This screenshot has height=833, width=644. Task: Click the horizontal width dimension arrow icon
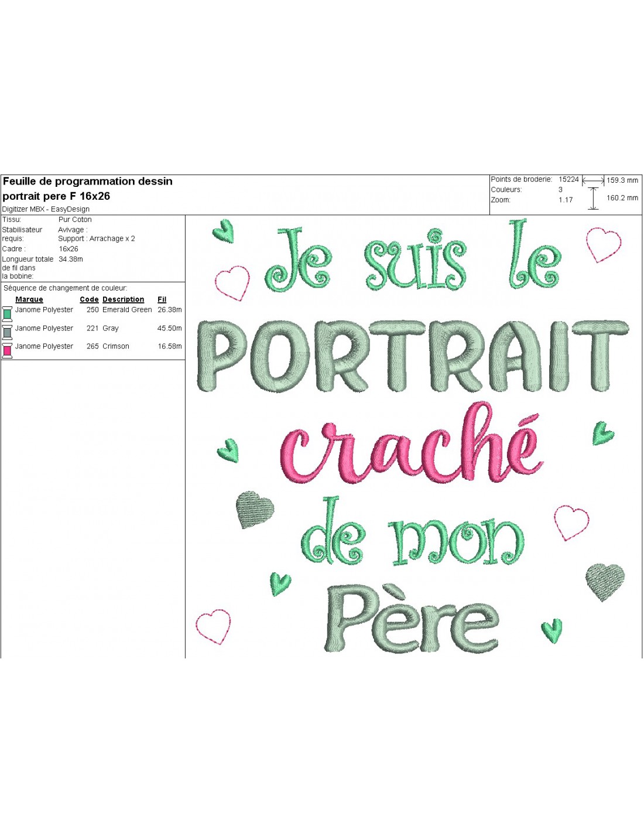tap(593, 181)
